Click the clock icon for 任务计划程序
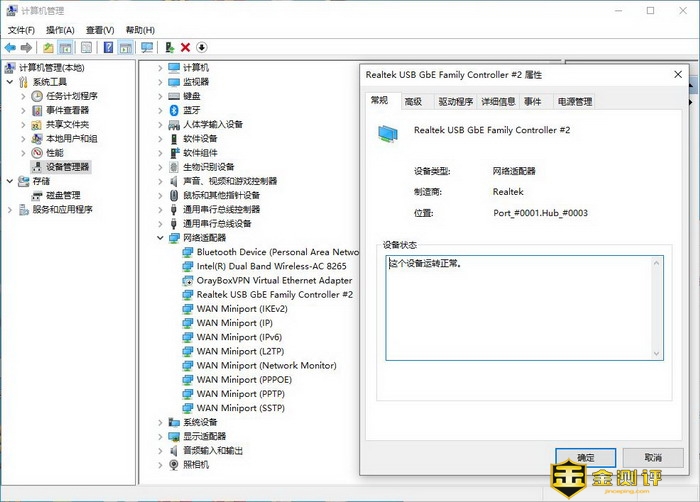This screenshot has width=700, height=502. [37, 96]
